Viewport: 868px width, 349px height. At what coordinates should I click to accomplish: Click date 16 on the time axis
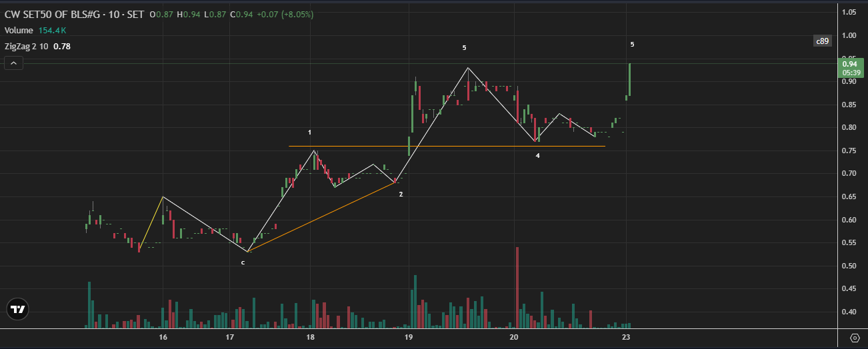tap(163, 338)
